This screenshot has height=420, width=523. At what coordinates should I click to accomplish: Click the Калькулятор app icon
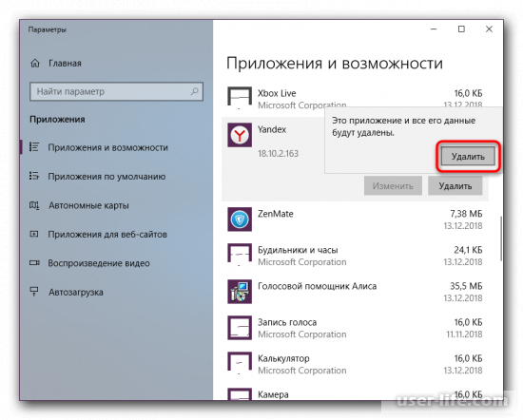[x=240, y=363]
